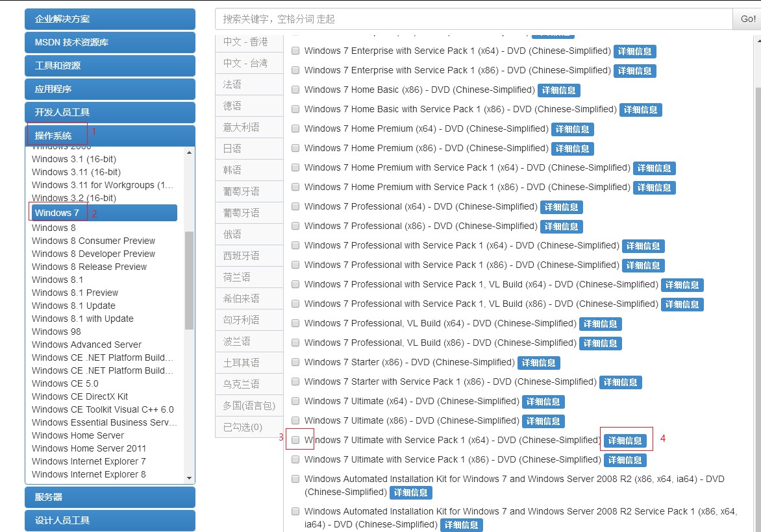Open 详细信息 for Windows 7 Enterprise with SP1 (x64)

point(634,51)
